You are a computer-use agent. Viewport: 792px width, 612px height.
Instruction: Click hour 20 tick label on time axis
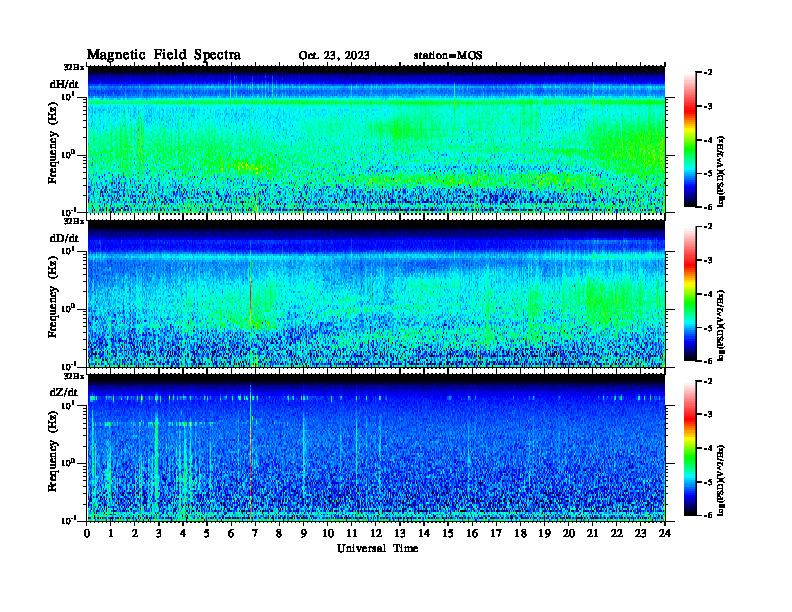pyautogui.click(x=569, y=533)
